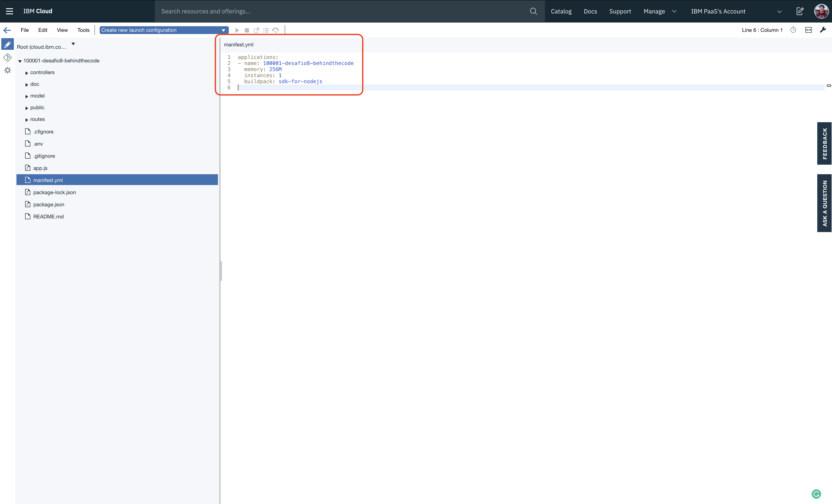Toggle the split editor view icon

tap(808, 30)
